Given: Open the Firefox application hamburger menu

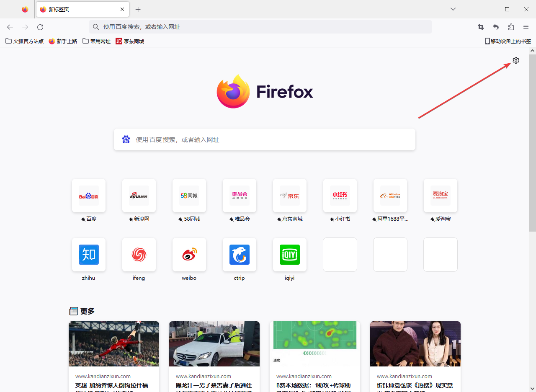Looking at the screenshot, I should click(x=526, y=27).
